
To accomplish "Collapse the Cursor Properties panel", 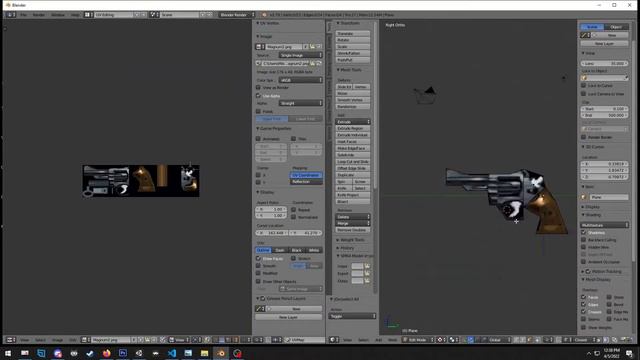I will 274,129.
